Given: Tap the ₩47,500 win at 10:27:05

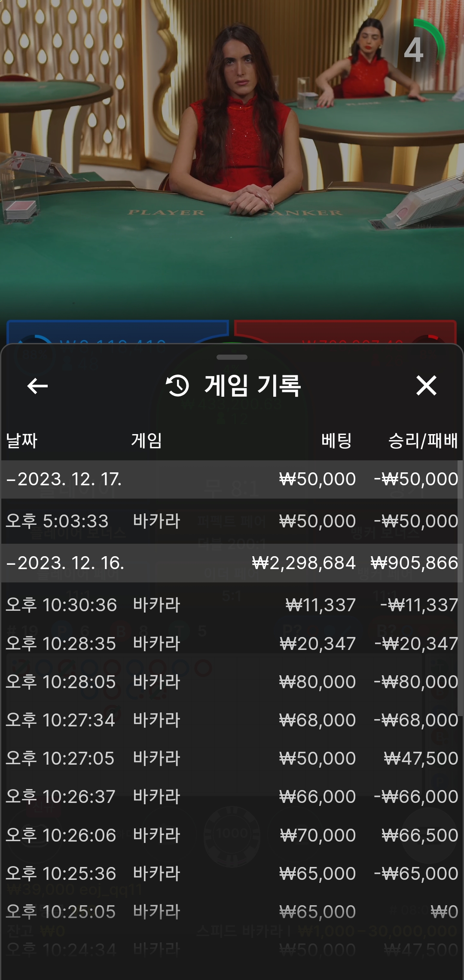Looking at the screenshot, I should [421, 758].
